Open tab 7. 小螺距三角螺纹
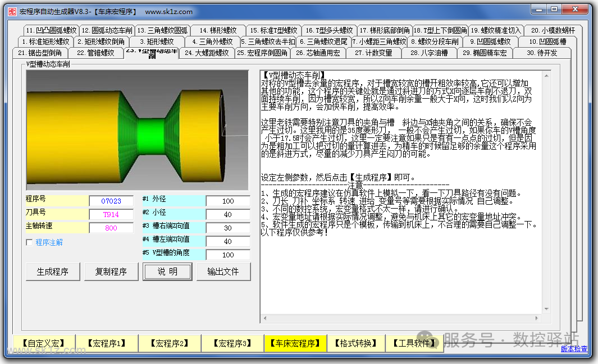This screenshot has height=364, width=598. 379,42
